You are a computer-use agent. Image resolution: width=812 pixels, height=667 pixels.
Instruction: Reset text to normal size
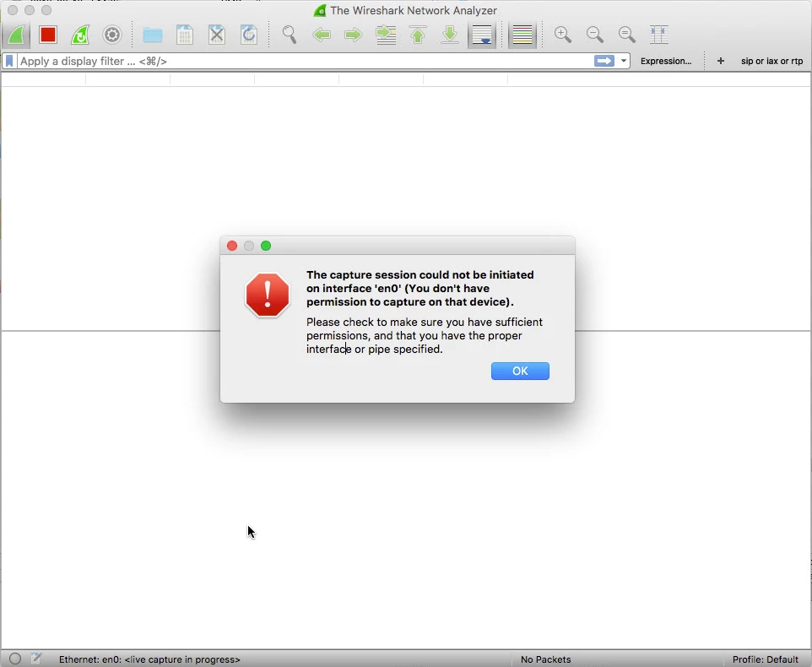[x=627, y=35]
